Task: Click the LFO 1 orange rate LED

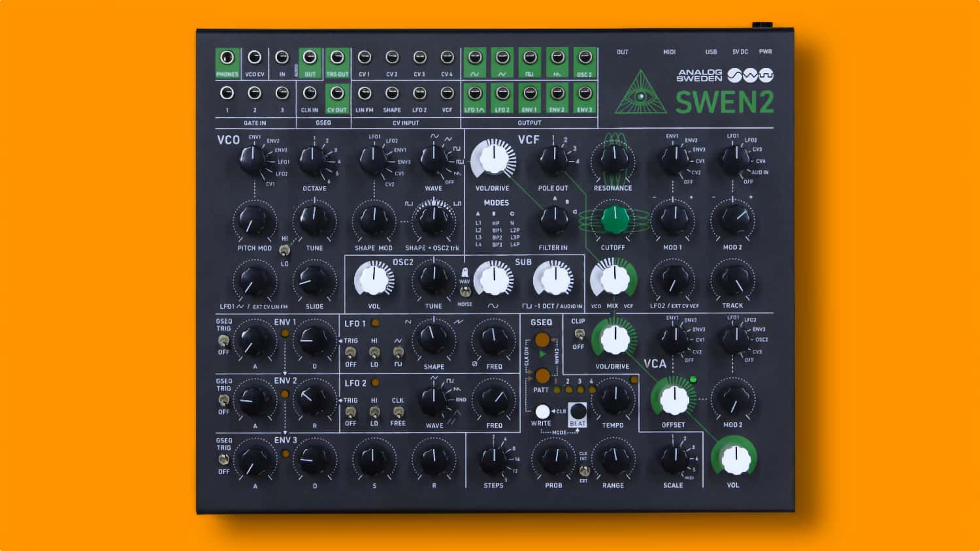Action: [x=375, y=323]
